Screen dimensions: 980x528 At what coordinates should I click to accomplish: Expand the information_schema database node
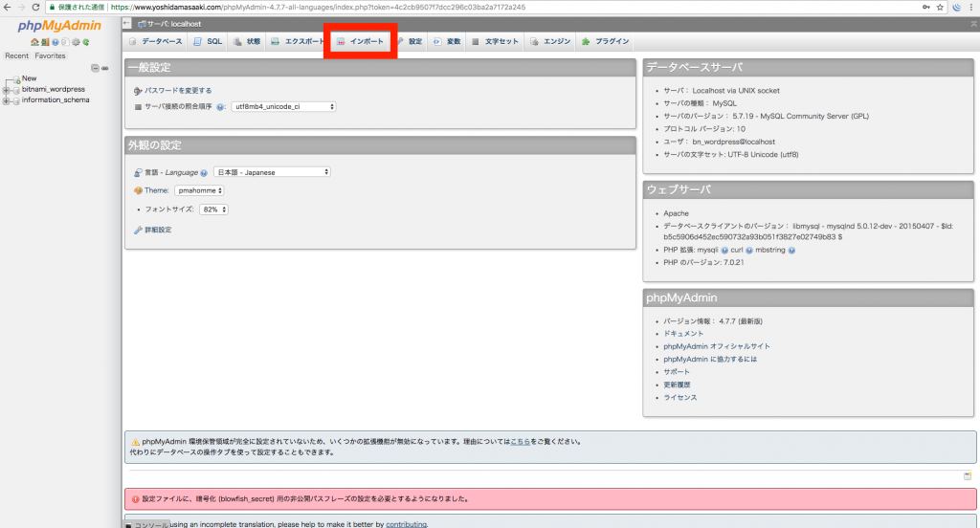[7, 100]
